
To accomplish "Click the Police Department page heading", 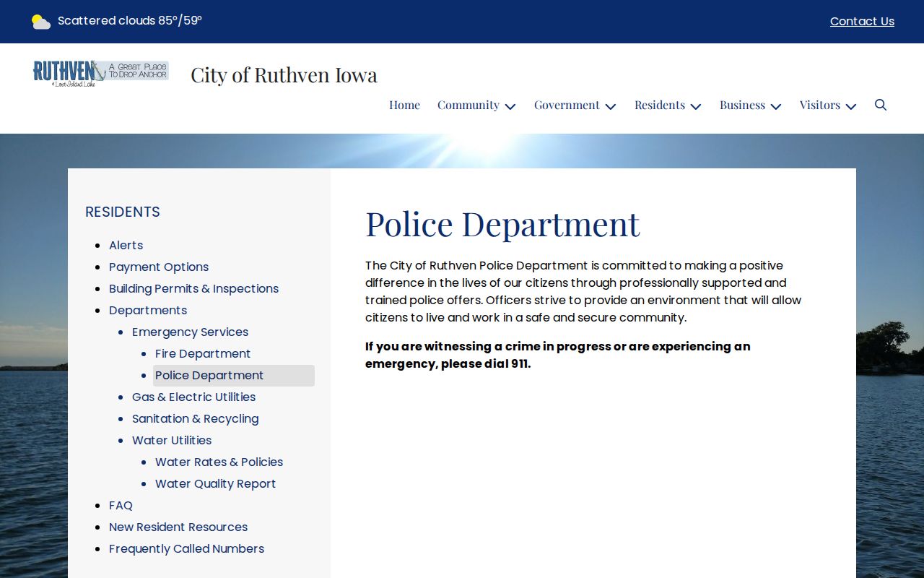I will 502,224.
